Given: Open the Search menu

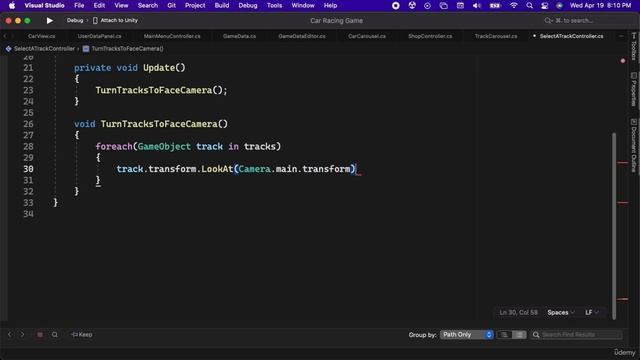Looking at the screenshot, I should [x=147, y=5].
